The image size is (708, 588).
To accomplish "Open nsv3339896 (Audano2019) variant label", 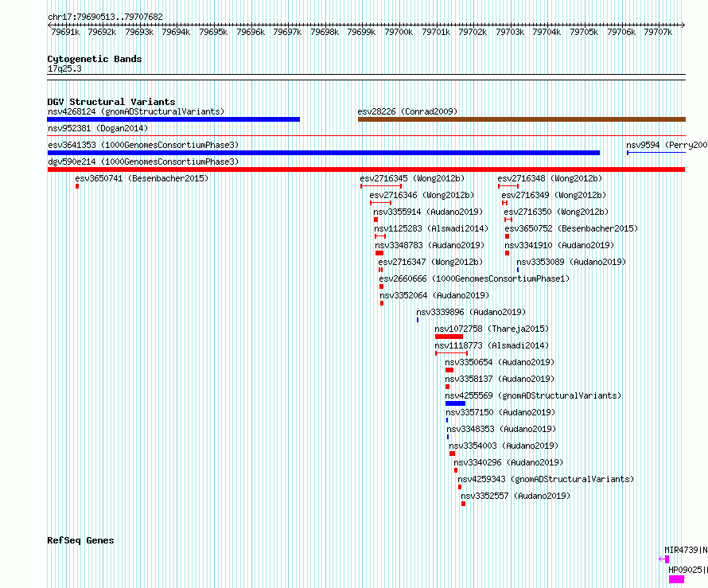I will point(471,312).
